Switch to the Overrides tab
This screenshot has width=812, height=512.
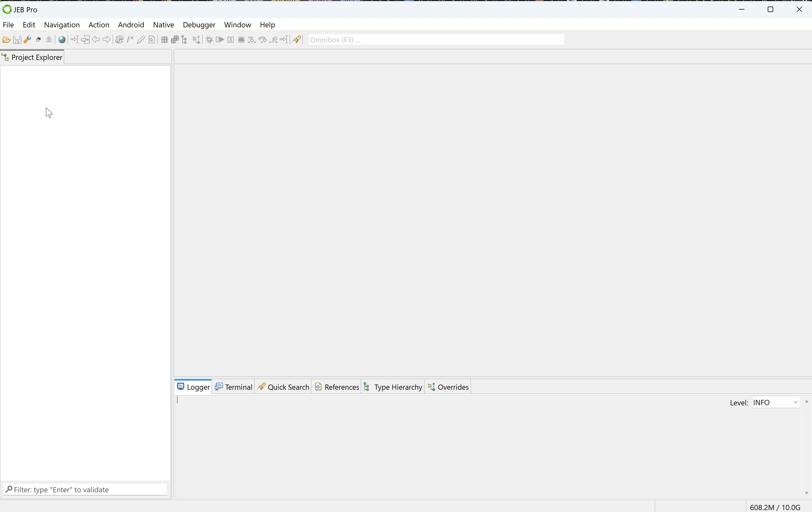[448, 387]
